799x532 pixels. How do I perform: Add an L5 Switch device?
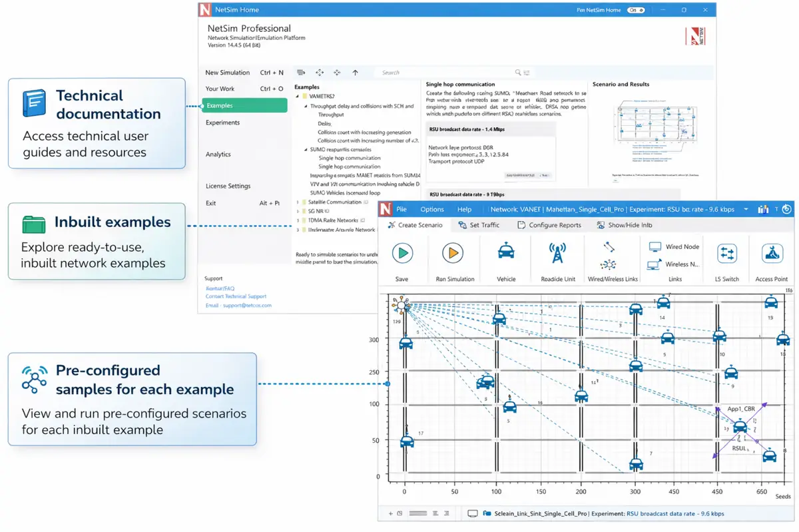[726, 254]
